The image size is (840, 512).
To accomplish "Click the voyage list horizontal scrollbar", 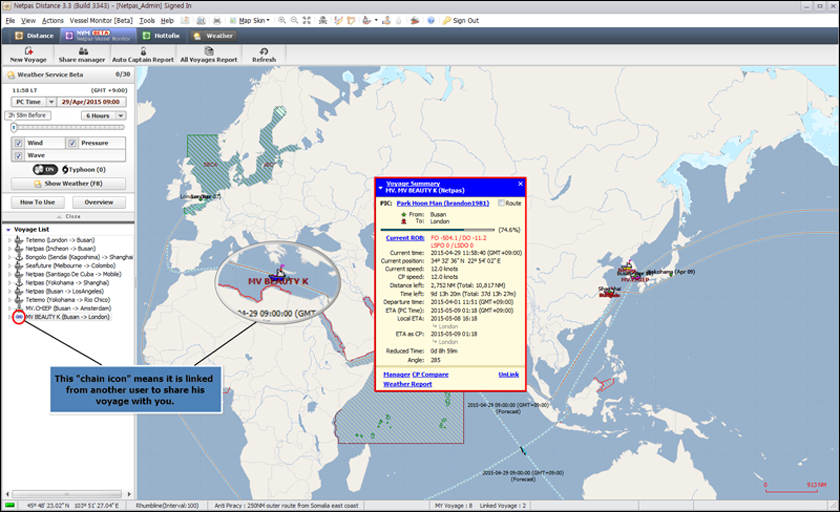I will [68, 494].
